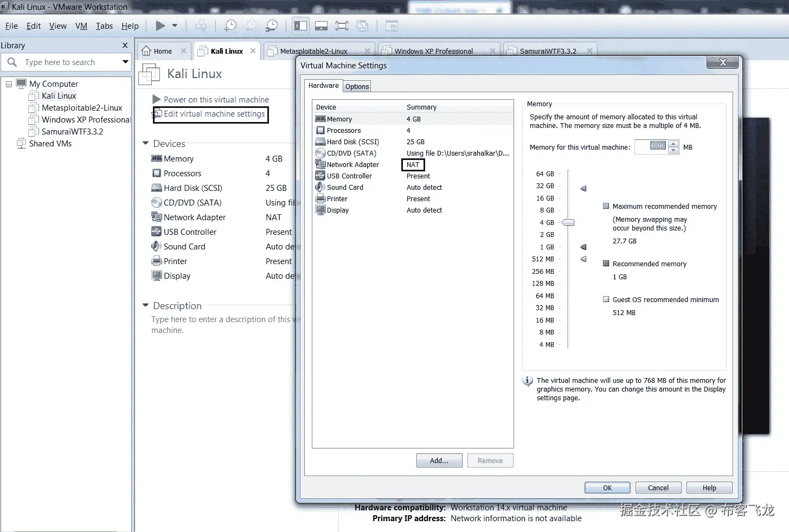
Task: Click Display in Kali Linux Devices section
Action: point(177,276)
